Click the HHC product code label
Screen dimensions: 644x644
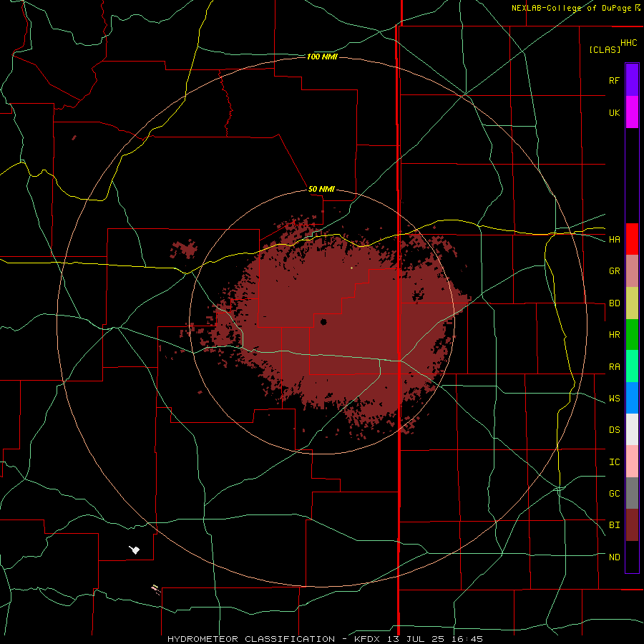628,43
